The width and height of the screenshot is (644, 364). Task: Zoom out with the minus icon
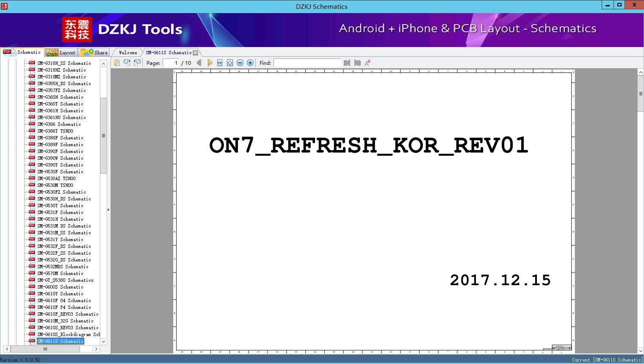point(240,63)
